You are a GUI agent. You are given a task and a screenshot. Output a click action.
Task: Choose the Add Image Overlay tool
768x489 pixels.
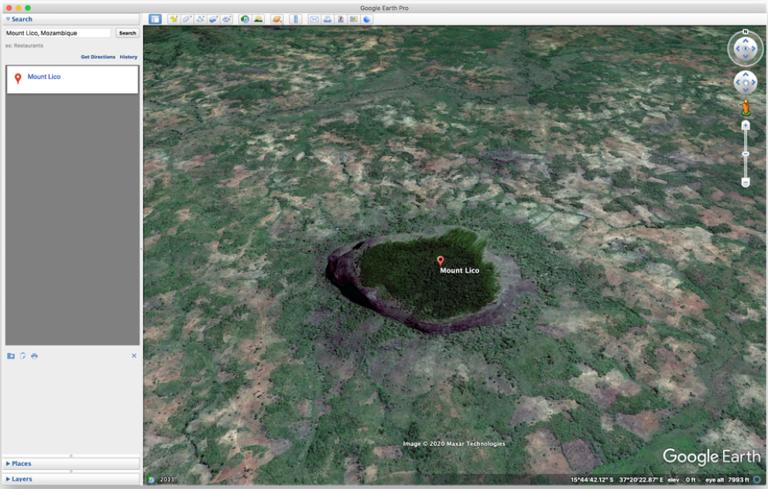coord(213,19)
